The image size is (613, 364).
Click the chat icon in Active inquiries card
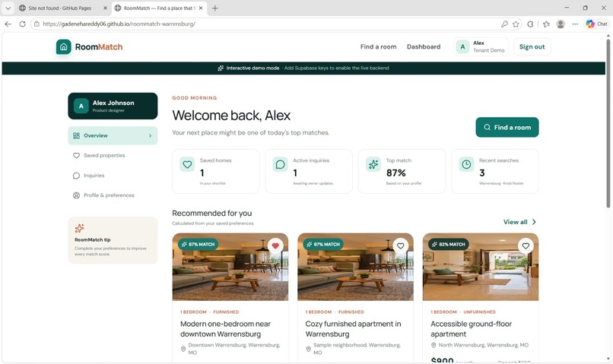(281, 164)
